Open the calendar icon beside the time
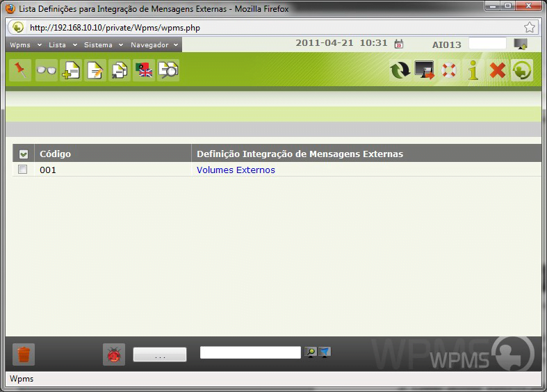 click(x=399, y=44)
